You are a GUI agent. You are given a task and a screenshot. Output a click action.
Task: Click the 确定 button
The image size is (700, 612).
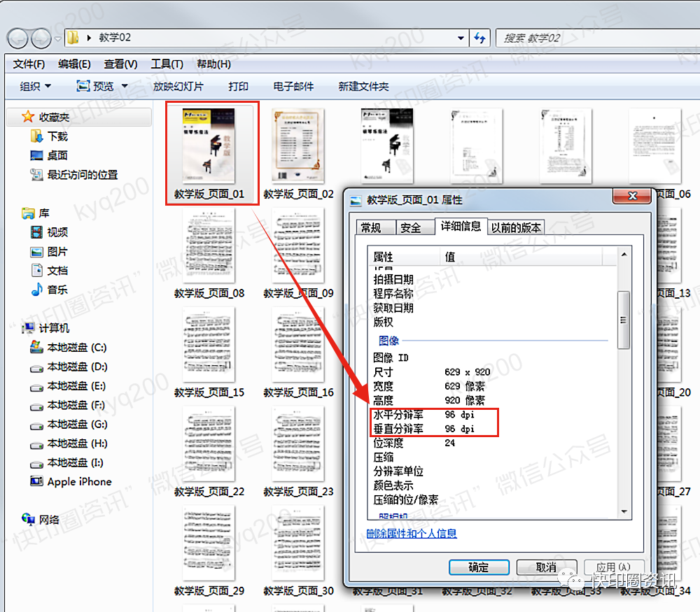(x=479, y=567)
